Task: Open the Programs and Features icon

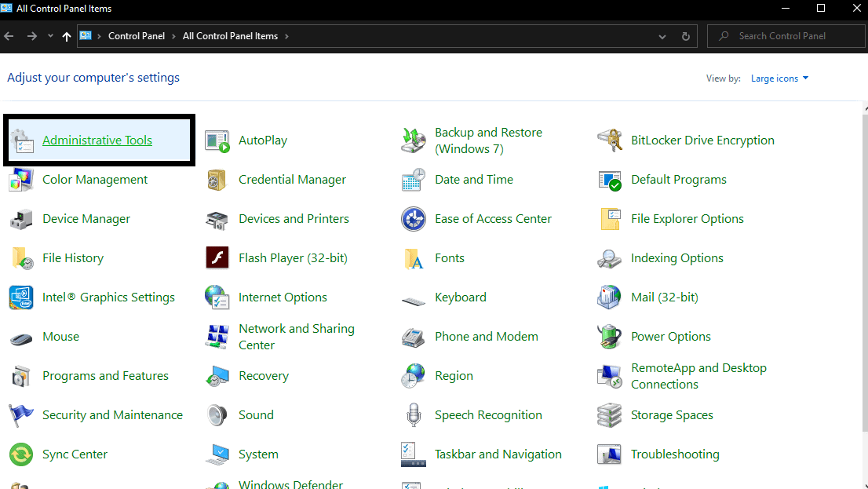Action: [21, 377]
